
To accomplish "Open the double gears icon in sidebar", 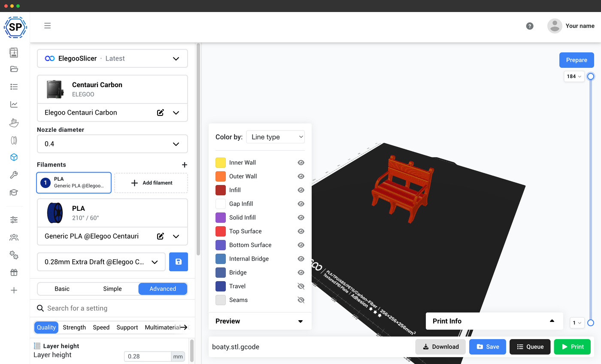I will point(14,255).
